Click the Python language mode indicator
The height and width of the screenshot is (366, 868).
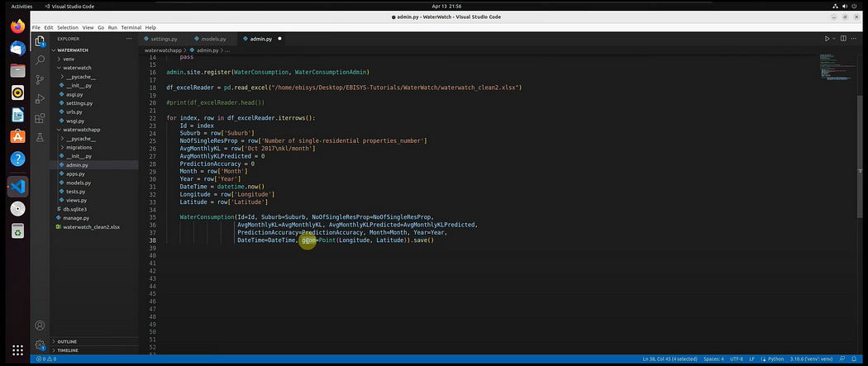coord(775,359)
